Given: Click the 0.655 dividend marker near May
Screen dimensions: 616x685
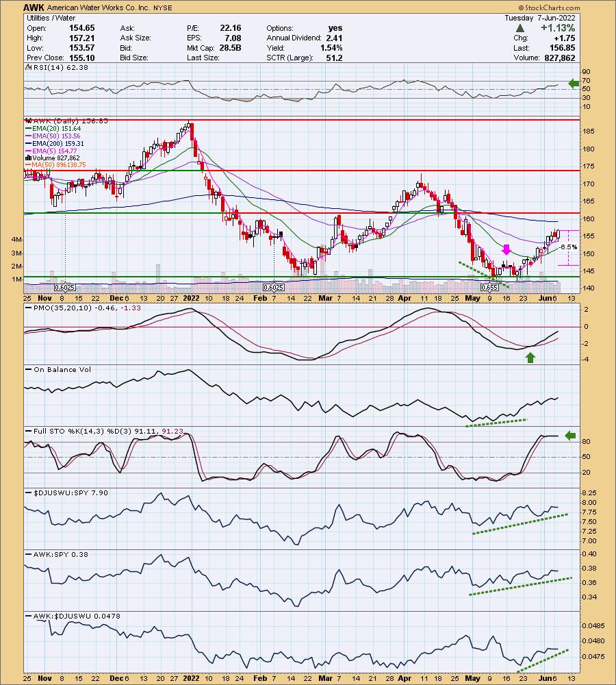Looking at the screenshot, I should point(489,288).
